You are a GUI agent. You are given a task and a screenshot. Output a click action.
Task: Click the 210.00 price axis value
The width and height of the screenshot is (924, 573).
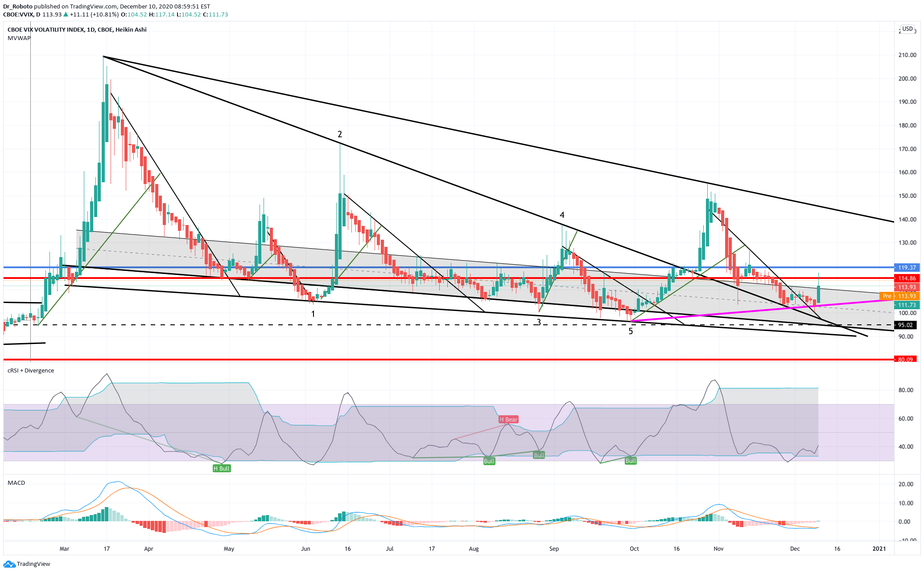907,55
